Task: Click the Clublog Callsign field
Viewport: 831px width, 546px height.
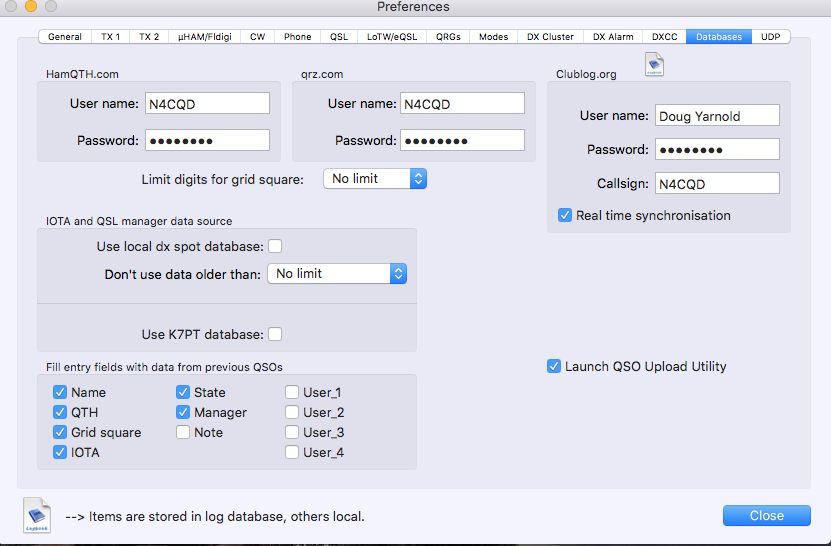Action: 716,183
